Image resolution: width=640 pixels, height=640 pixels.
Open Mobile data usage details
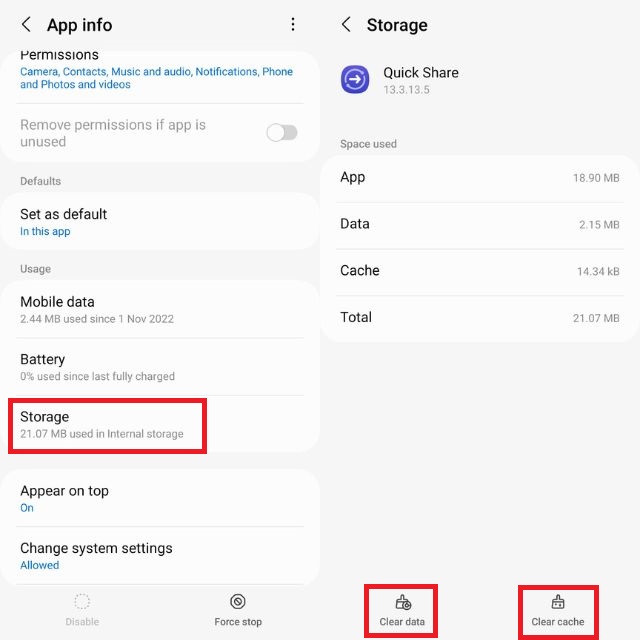click(x=160, y=309)
